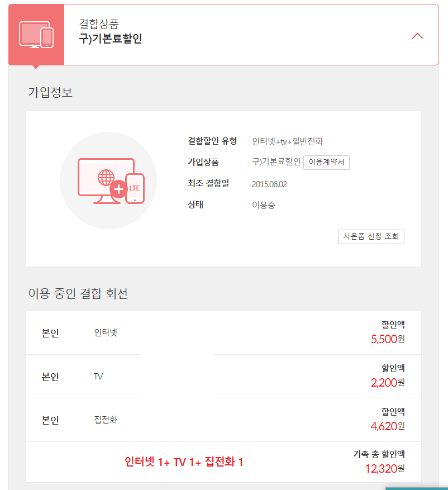Screen dimensions: 448x490
Task: Click the LTE phone icon
Action: (x=135, y=188)
